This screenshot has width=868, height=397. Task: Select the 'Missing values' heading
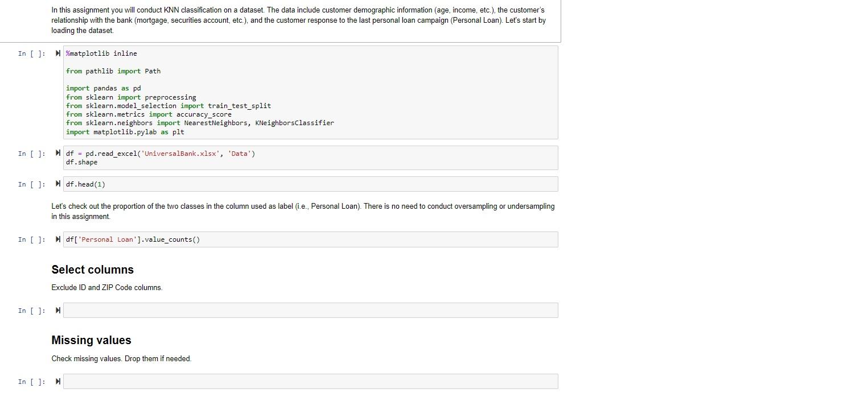[x=92, y=340]
